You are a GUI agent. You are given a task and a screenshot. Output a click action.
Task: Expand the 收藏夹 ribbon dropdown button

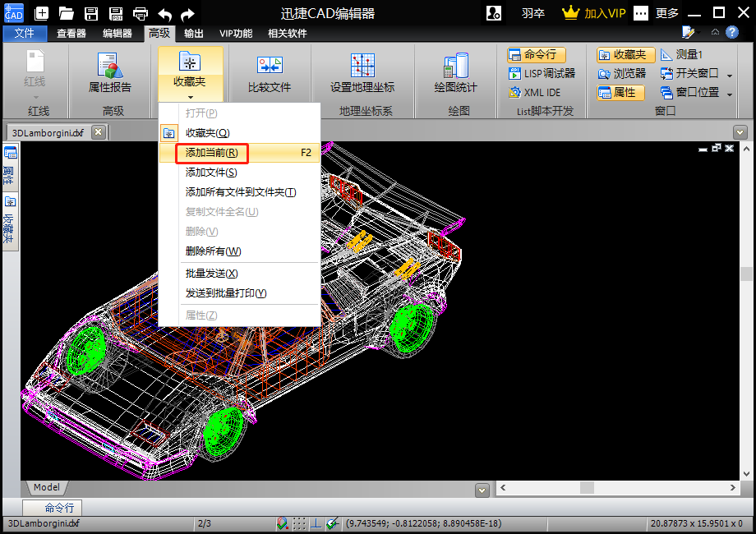[x=191, y=74]
